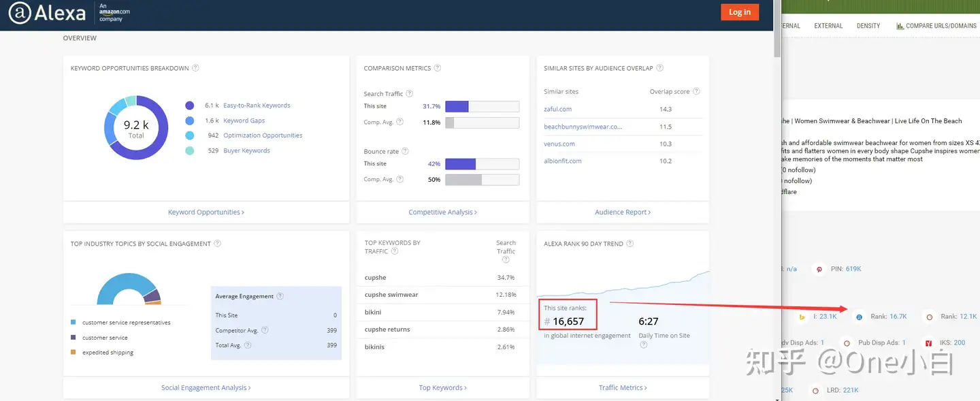Open the Competitive Analysis link
980x401 pixels.
pyautogui.click(x=442, y=212)
